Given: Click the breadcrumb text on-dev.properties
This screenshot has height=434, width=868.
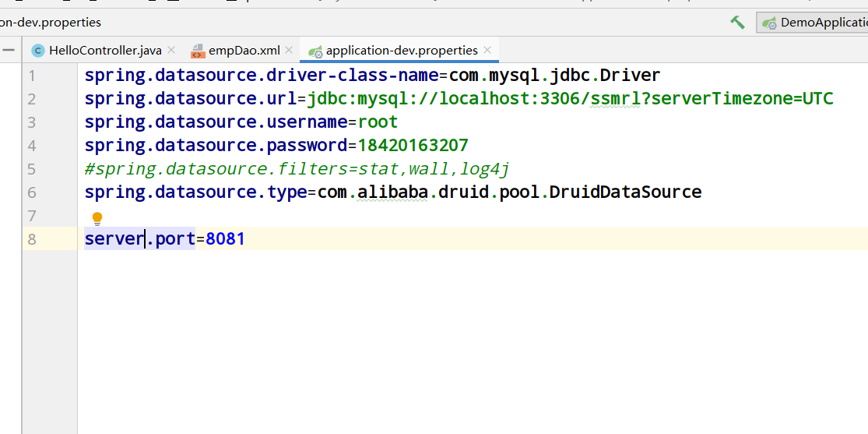Looking at the screenshot, I should point(51,23).
